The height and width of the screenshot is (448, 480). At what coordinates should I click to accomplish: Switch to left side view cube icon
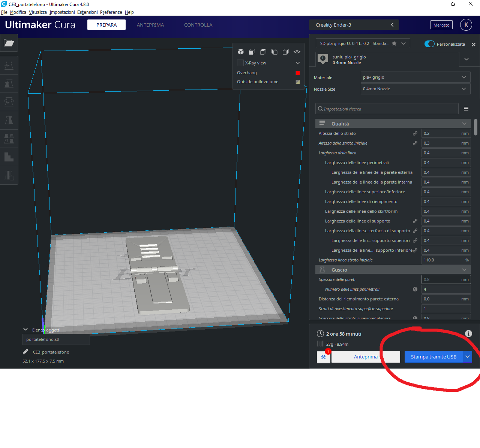click(274, 52)
